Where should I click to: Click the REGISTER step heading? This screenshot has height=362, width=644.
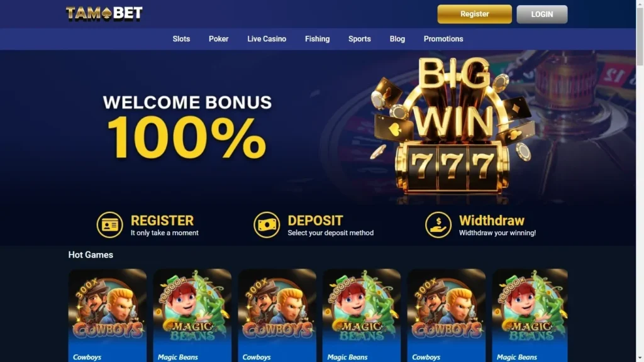pos(162,221)
